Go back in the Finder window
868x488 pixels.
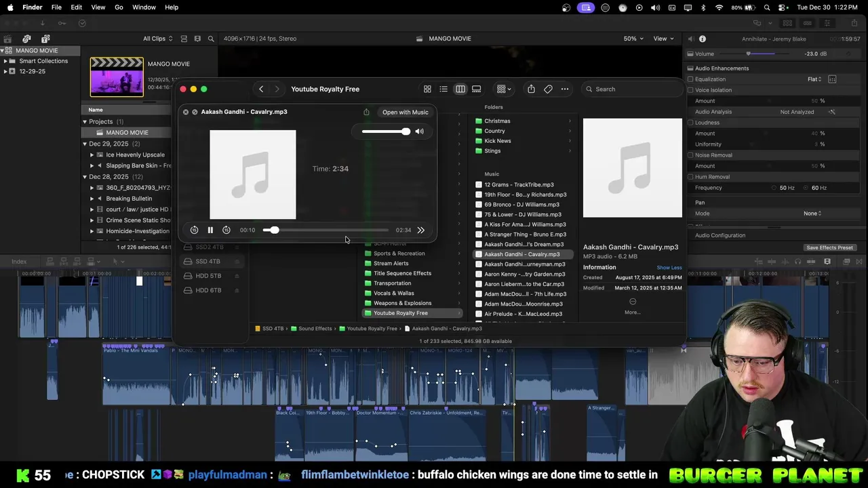click(261, 89)
